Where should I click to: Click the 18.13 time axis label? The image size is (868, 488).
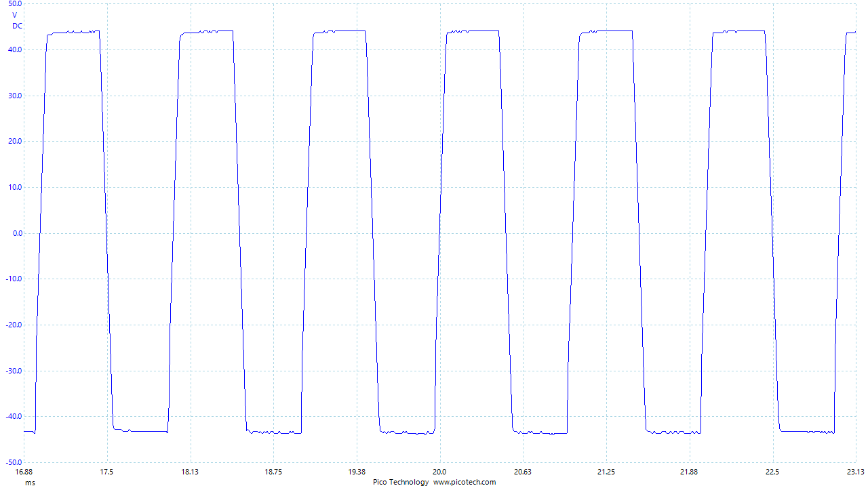click(x=190, y=472)
